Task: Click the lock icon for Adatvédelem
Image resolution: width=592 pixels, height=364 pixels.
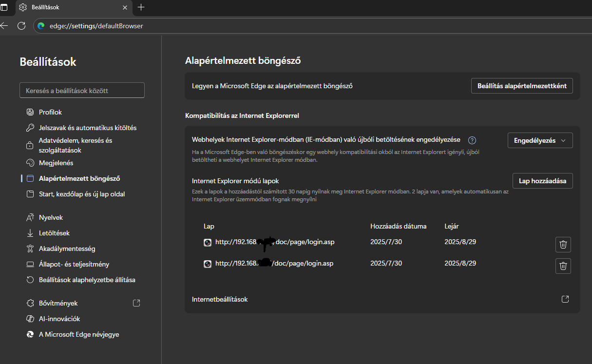Action: click(30, 145)
